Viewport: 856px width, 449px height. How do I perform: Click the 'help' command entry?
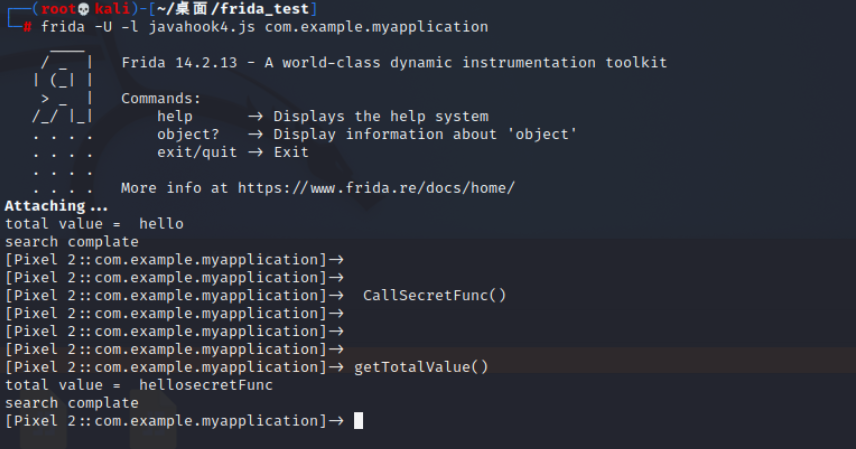coord(175,116)
